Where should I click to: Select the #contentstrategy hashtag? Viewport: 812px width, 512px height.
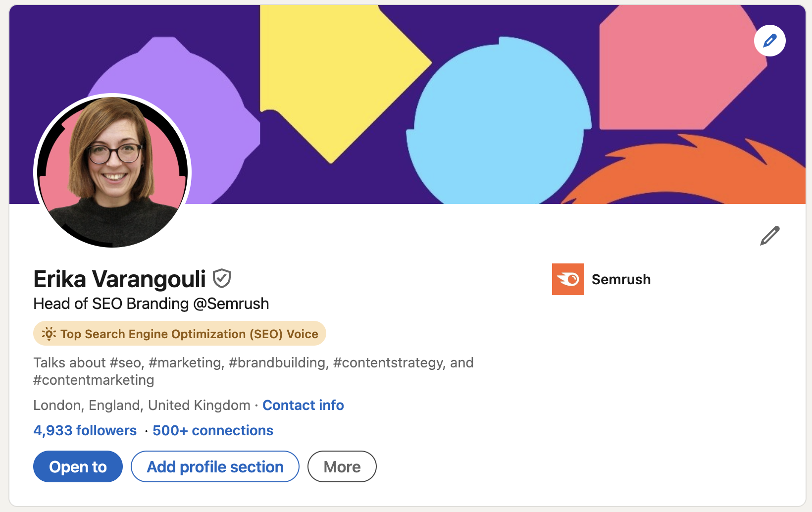387,362
